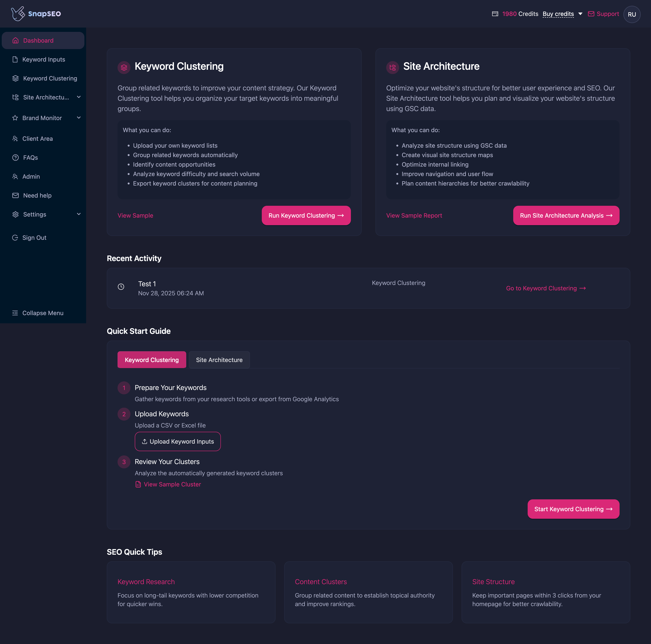Expand the Settings submenu chevron
The image size is (651, 644).
point(79,214)
